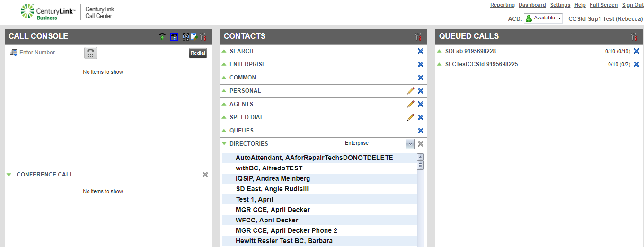Open Queued Calls options wrench icon
The width and height of the screenshot is (644, 247).
point(634,36)
